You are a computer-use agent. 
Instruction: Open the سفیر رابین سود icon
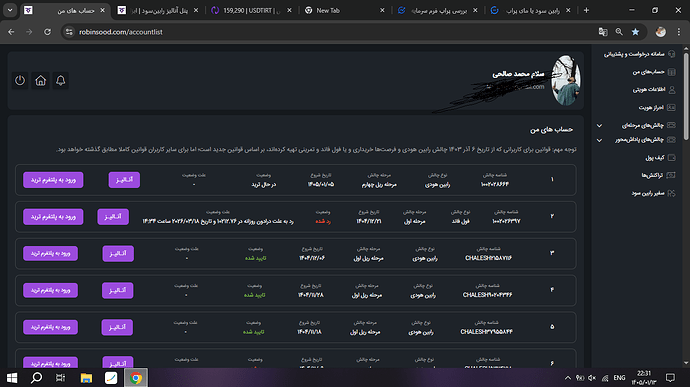coord(672,193)
